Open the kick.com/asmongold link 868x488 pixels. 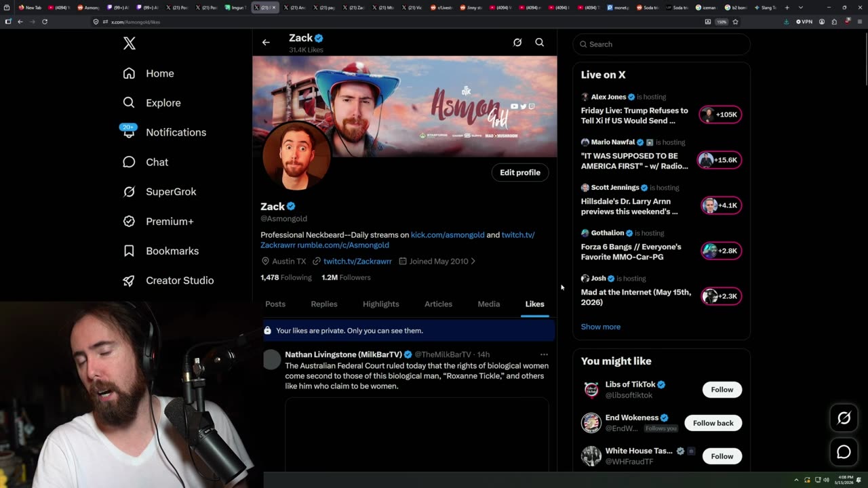coord(448,235)
